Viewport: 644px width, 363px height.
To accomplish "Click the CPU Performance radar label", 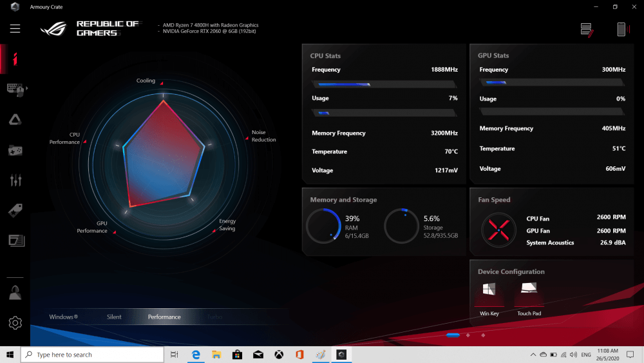I will 64,138.
